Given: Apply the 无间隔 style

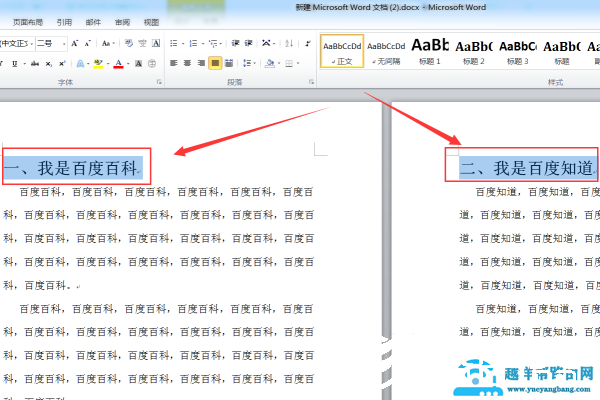Looking at the screenshot, I should pos(386,51).
